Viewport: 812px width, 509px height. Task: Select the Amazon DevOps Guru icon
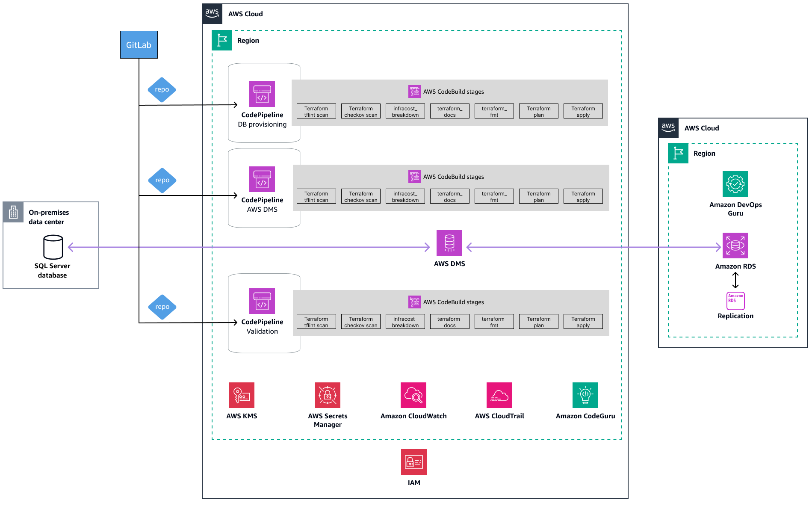(735, 184)
